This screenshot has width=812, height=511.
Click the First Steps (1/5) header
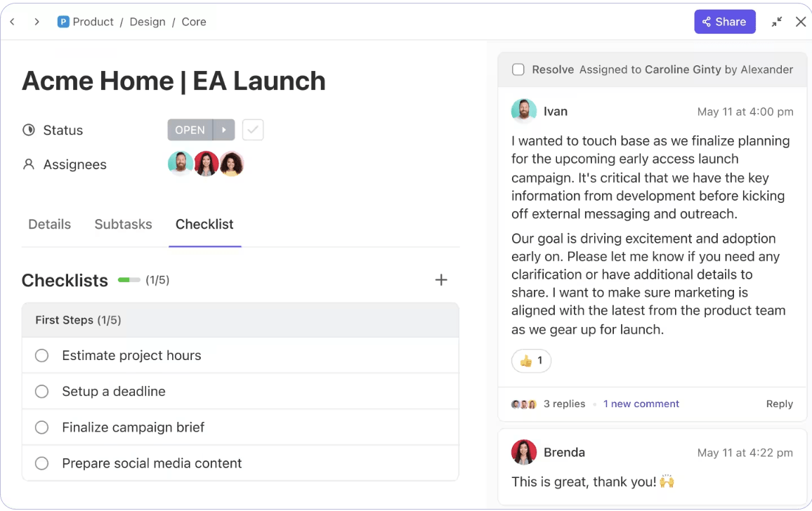coord(240,320)
